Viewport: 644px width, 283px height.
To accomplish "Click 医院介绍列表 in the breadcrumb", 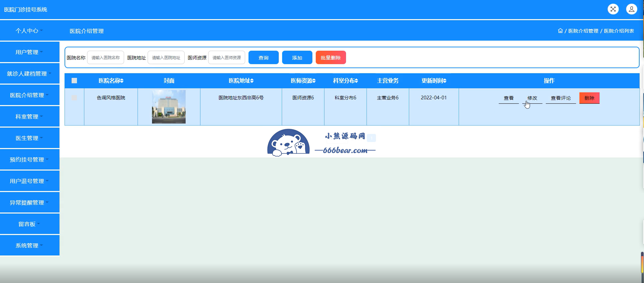I will (619, 31).
